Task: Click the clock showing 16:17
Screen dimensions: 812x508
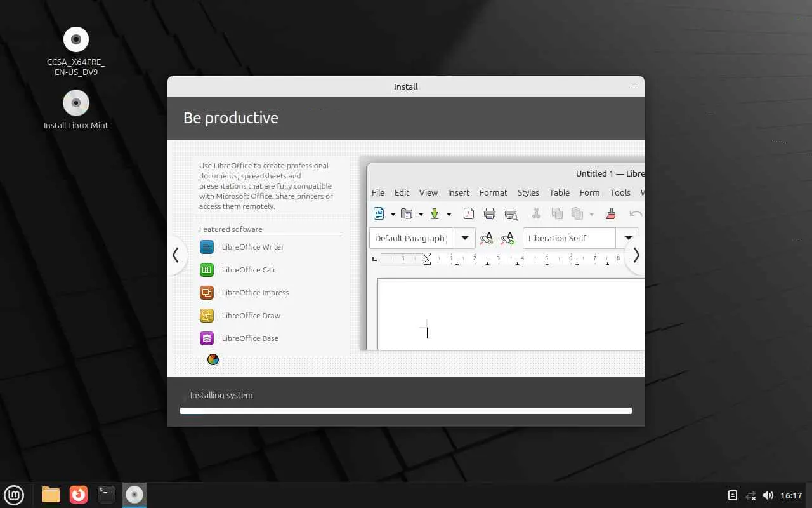Action: click(791, 495)
